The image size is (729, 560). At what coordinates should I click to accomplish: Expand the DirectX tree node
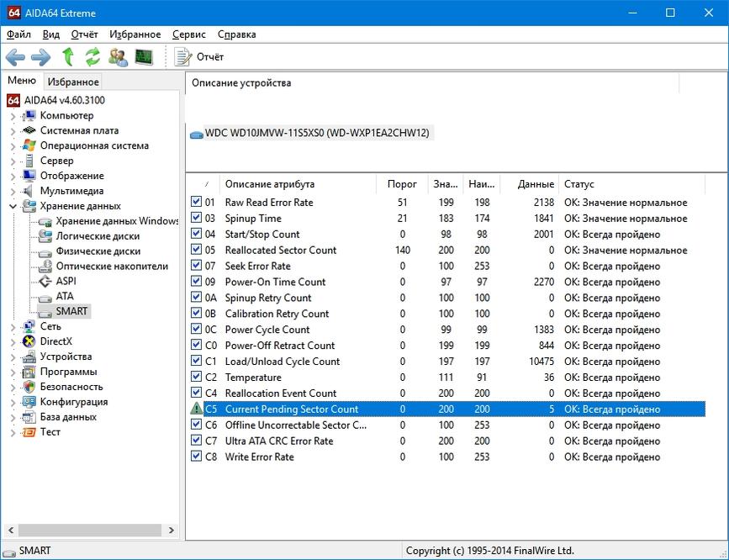13,342
